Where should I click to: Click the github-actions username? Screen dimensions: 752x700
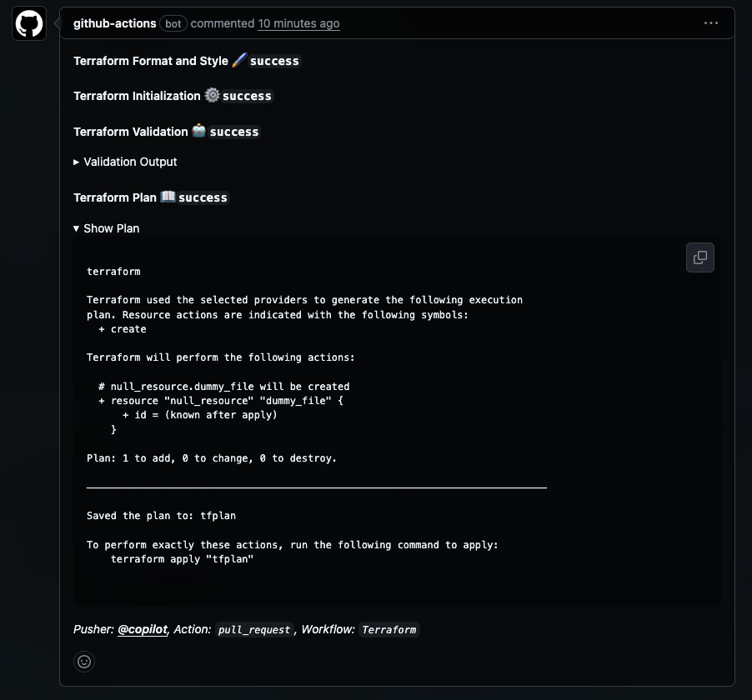pyautogui.click(x=114, y=23)
